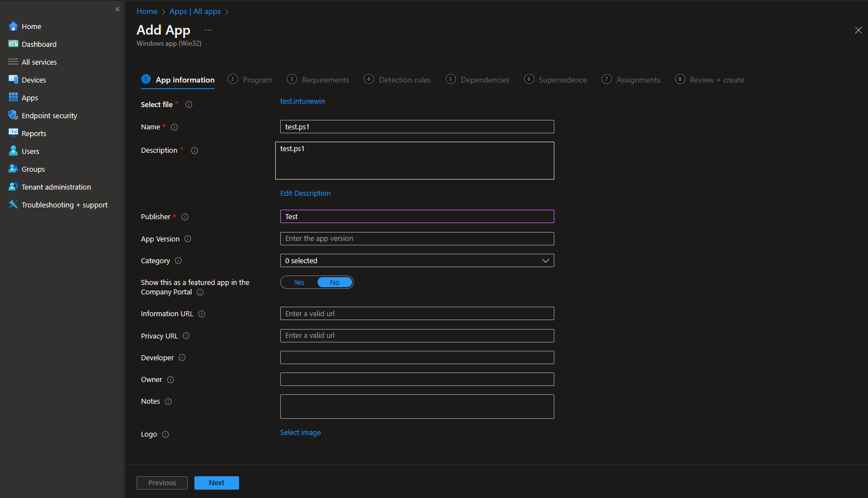Show info tooltip for Logo
Screen dimensions: 868x498
click(x=165, y=434)
